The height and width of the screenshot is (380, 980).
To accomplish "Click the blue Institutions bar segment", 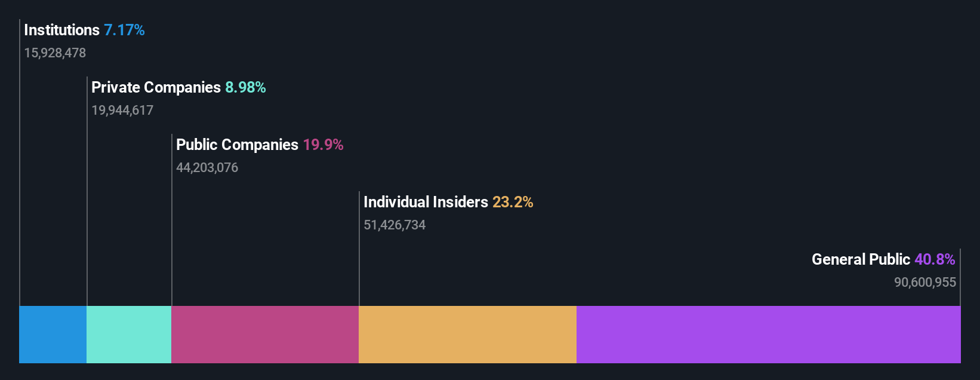I will [x=53, y=335].
